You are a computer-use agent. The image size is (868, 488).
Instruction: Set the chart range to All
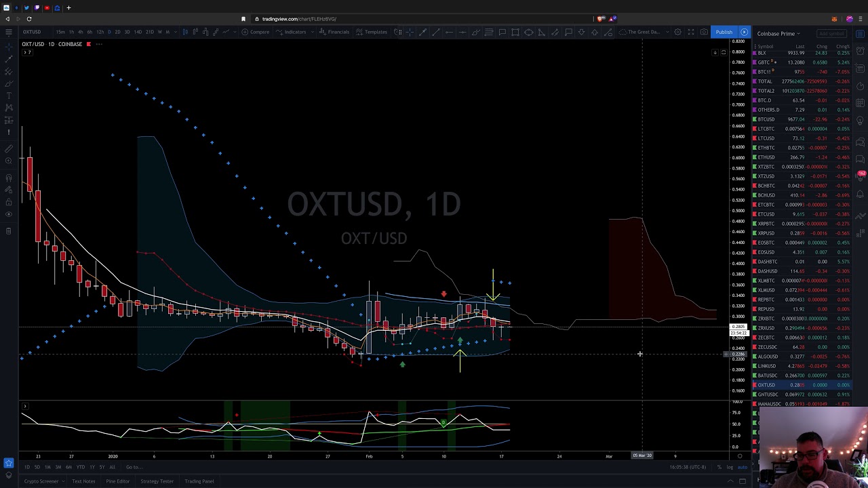[x=112, y=467]
